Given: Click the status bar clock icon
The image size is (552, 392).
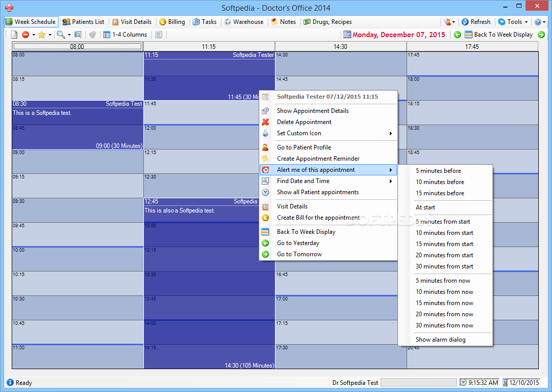Looking at the screenshot, I should pos(463,382).
